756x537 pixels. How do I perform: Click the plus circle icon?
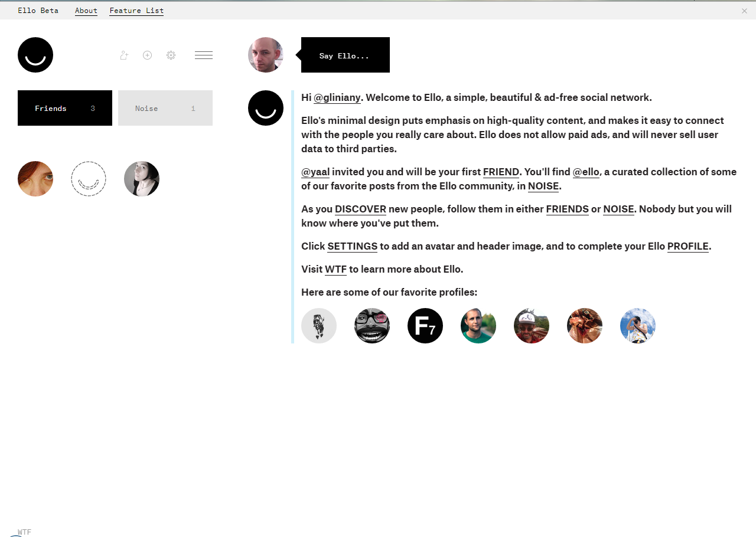point(148,55)
